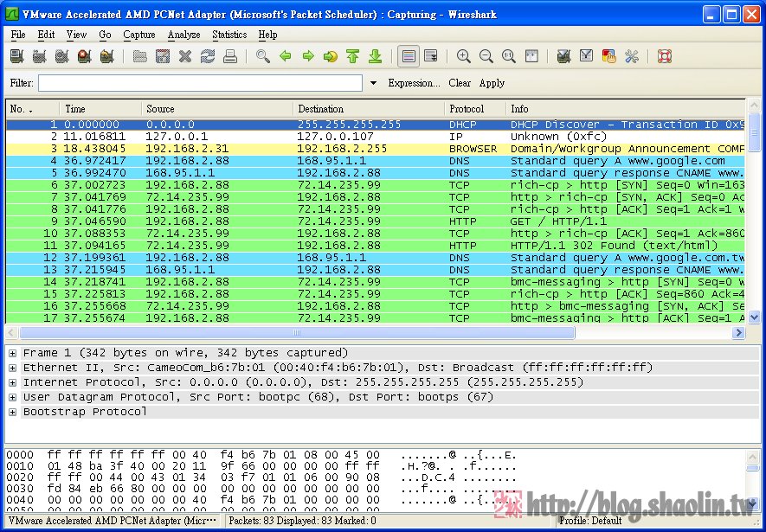This screenshot has height=532, width=766.
Task: Click the packet list vertical scrollbar thumb
Action: click(x=754, y=132)
